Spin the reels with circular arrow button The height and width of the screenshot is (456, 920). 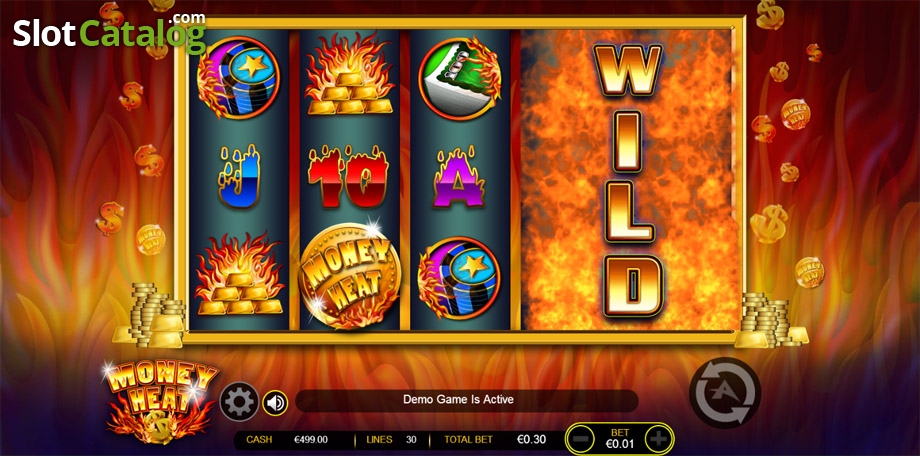coord(725,392)
